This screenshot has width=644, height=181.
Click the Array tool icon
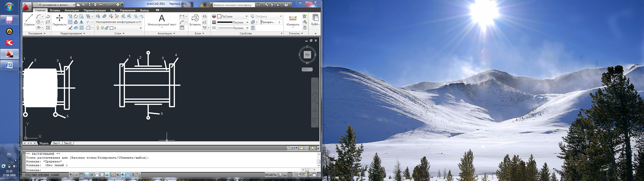click(82, 28)
